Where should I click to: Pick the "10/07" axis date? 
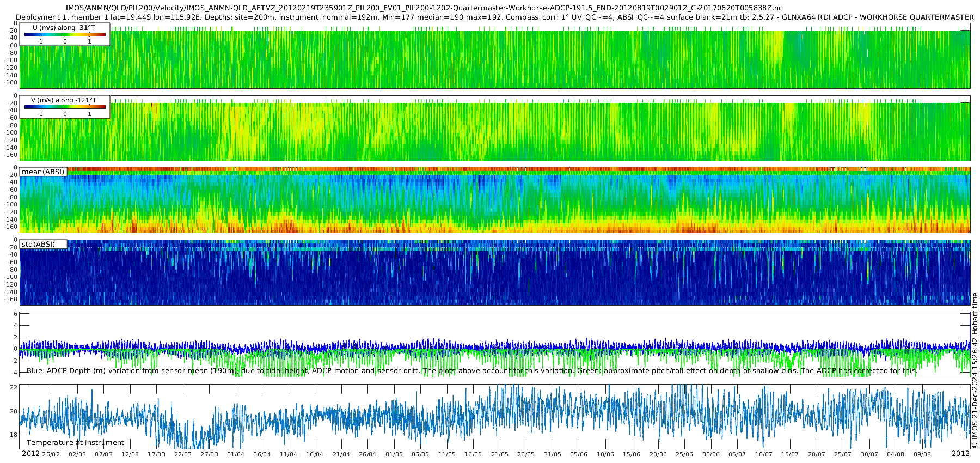[x=764, y=455]
